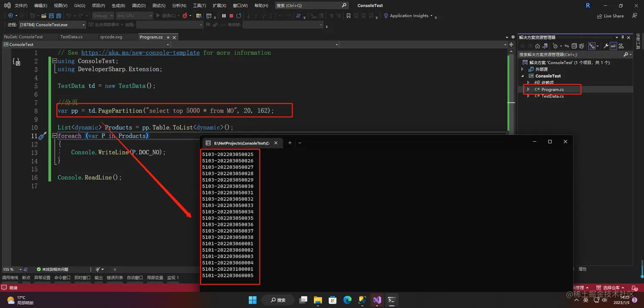Click the search box (Ctrl+Q)
The image size is (644, 308).
(311, 6)
